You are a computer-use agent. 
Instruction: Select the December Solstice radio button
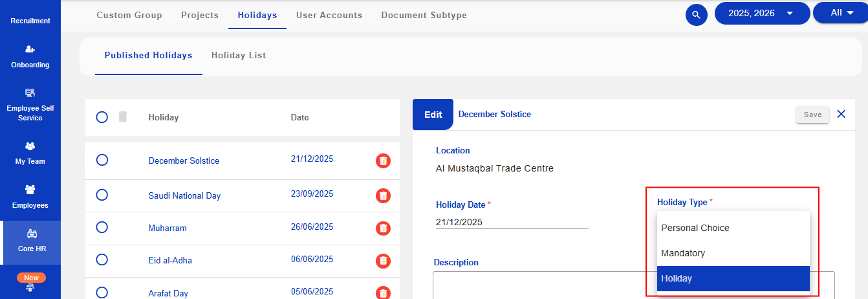(x=102, y=161)
